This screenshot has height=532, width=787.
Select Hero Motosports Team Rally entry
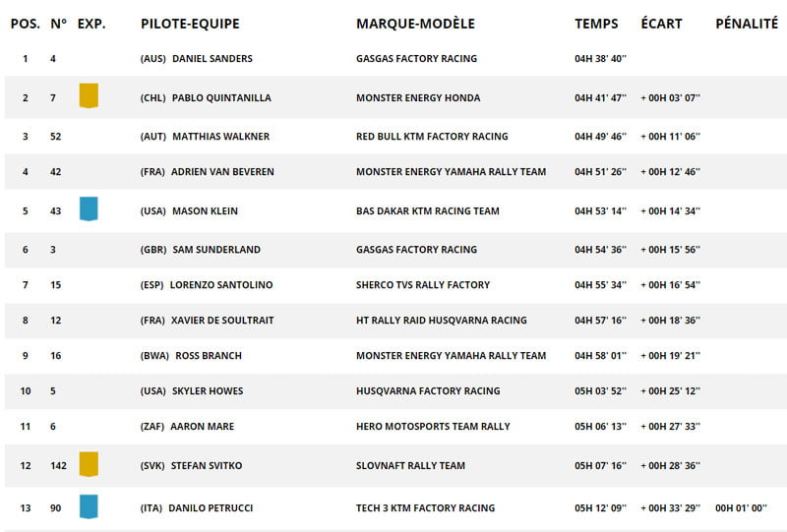point(433,427)
